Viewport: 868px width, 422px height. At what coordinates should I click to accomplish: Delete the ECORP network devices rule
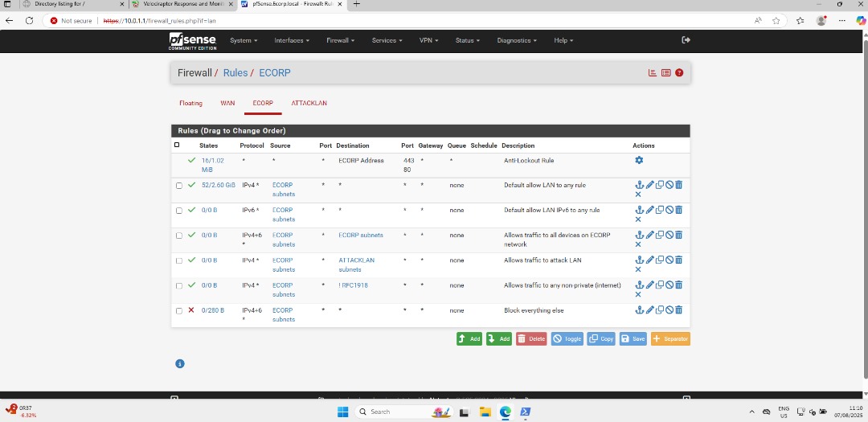pos(678,235)
